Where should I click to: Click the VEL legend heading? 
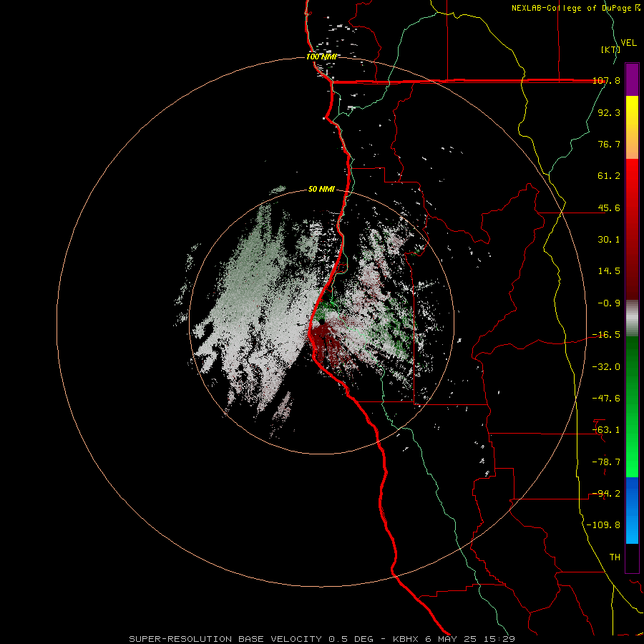click(x=628, y=43)
